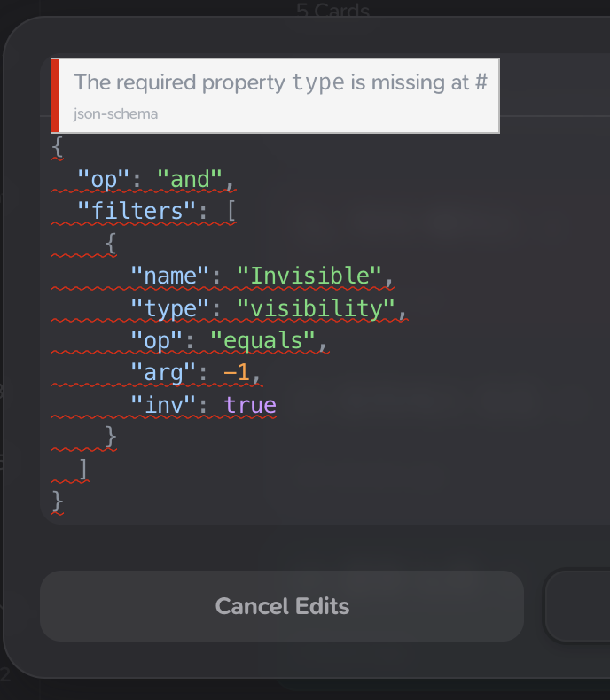Click the "name" key in the filter object
The height and width of the screenshot is (700, 610).
pos(170,276)
